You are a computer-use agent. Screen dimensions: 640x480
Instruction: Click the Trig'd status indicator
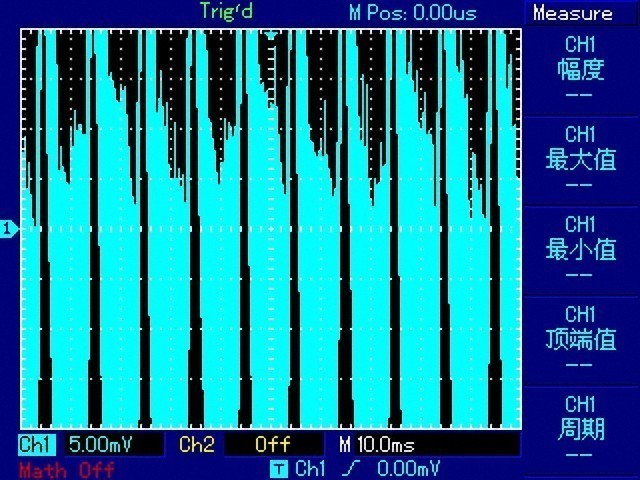click(227, 11)
